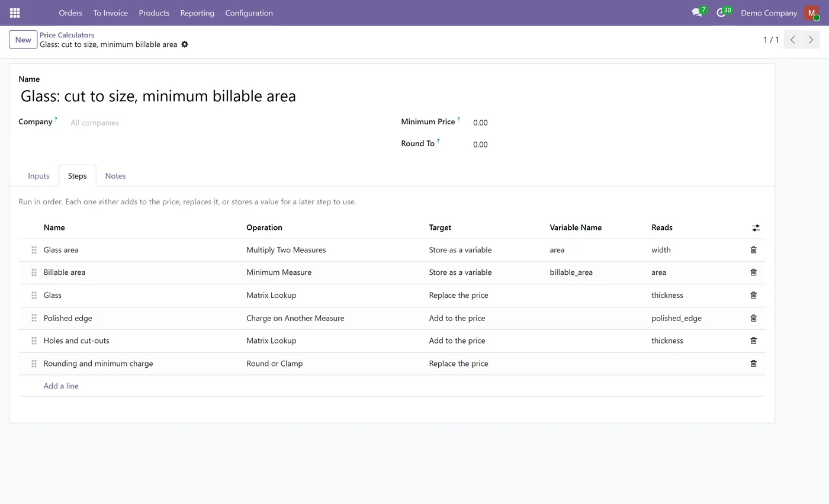Image resolution: width=829 pixels, height=504 pixels.
Task: Grab the Polished edge row handle
Action: click(34, 318)
